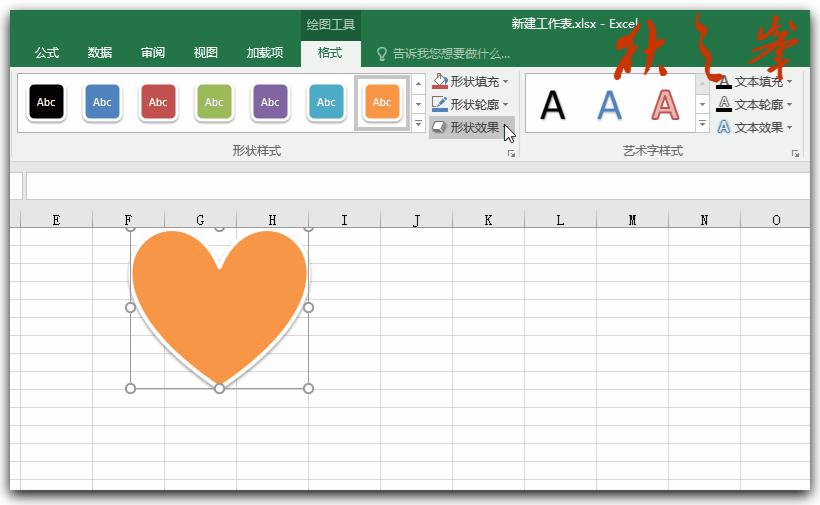
Task: Apply the blue A WordArt style
Action: point(609,105)
